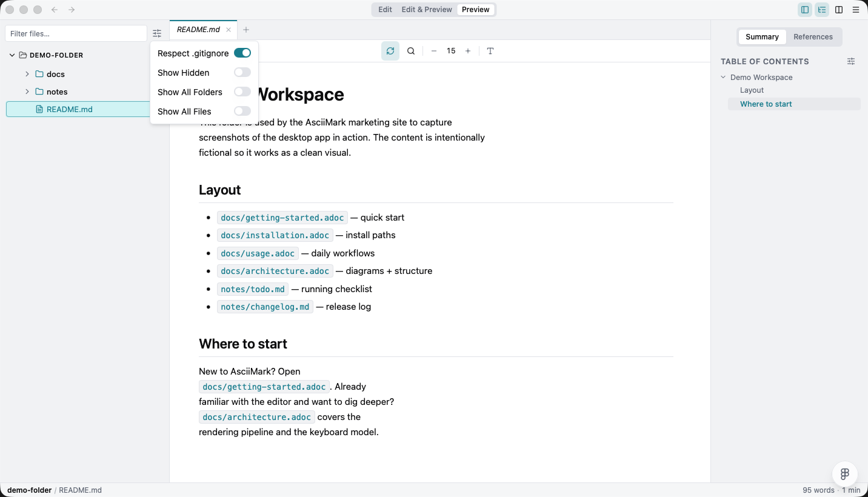868x497 pixels.
Task: Click the split view columns icon
Action: (x=839, y=10)
